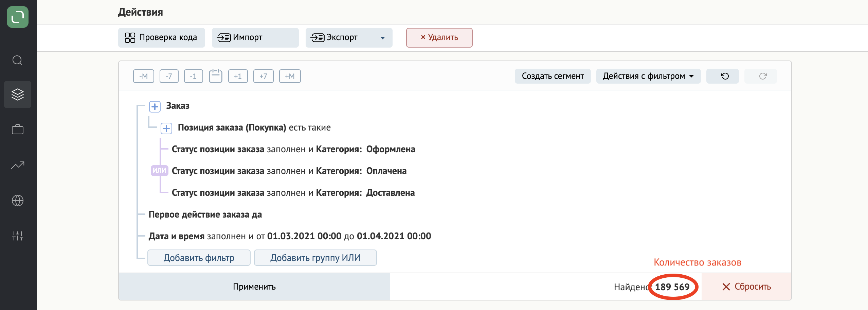Select the filter row with Категория: Доставлена
868x310 pixels.
tap(293, 193)
